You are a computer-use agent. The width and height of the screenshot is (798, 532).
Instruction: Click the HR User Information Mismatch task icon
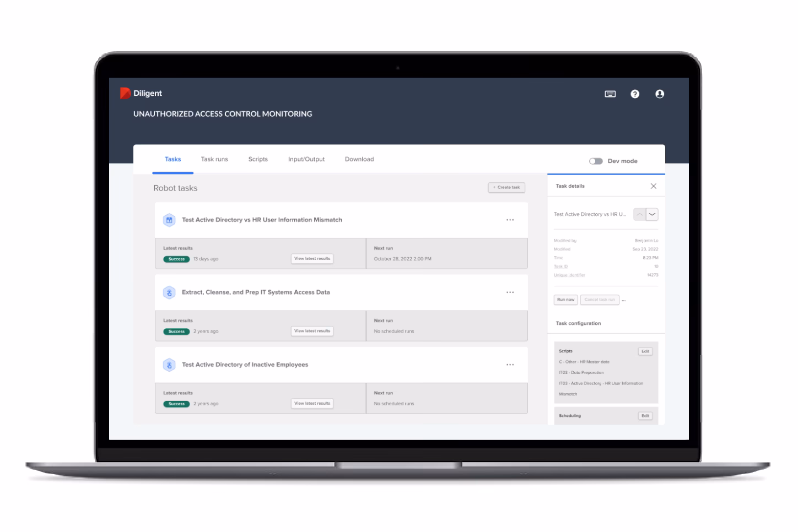[169, 220]
